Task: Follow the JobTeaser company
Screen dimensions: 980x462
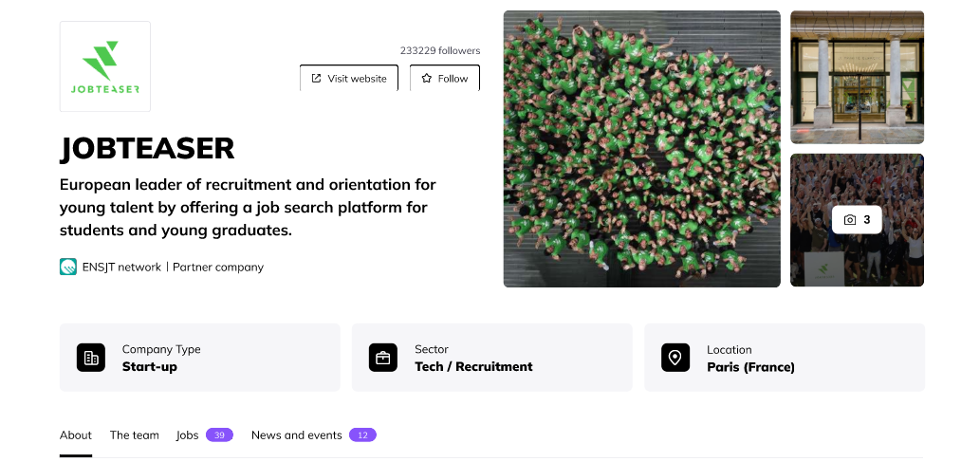Action: pyautogui.click(x=445, y=78)
